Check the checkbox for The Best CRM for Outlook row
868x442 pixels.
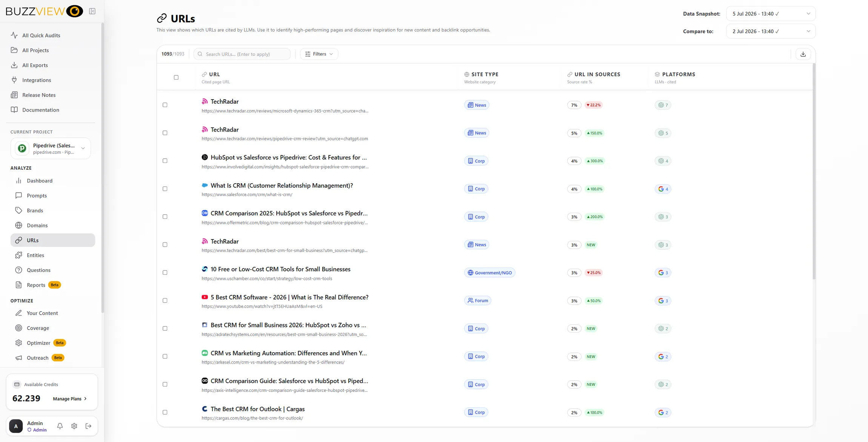165,412
